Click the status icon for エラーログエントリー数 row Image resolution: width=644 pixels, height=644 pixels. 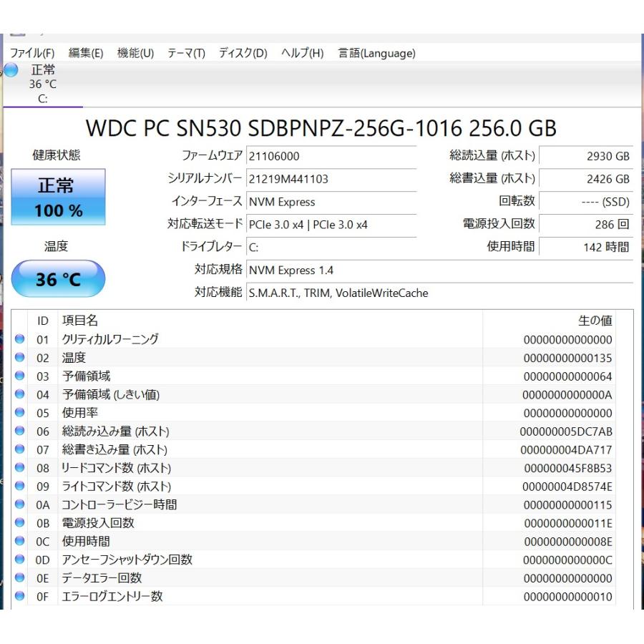click(20, 596)
